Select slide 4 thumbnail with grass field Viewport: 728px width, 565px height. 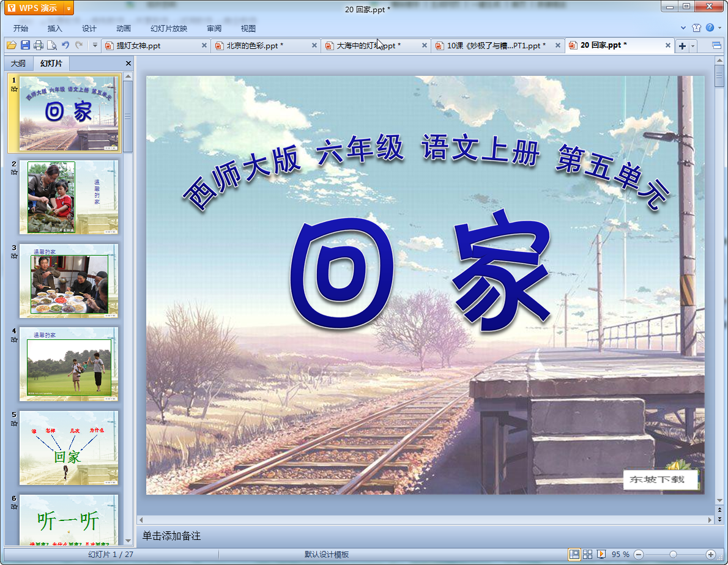(x=69, y=364)
